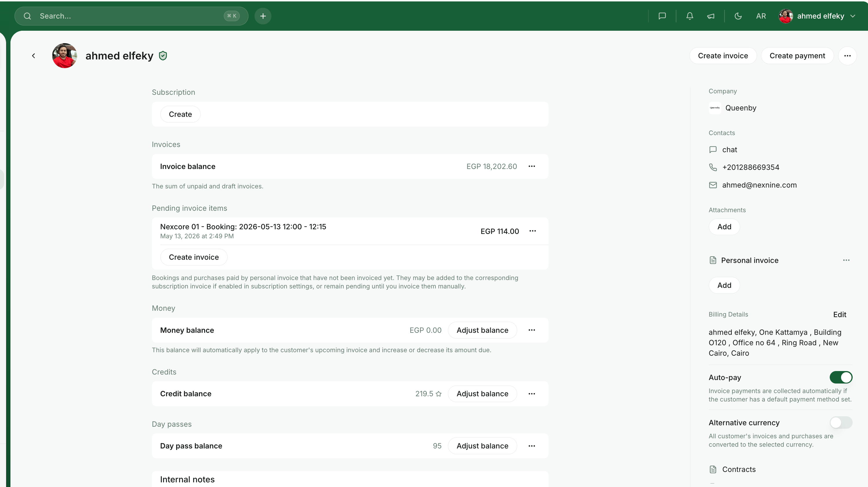This screenshot has width=868, height=487.
Task: Click the Internal notes heading
Action: (x=187, y=479)
